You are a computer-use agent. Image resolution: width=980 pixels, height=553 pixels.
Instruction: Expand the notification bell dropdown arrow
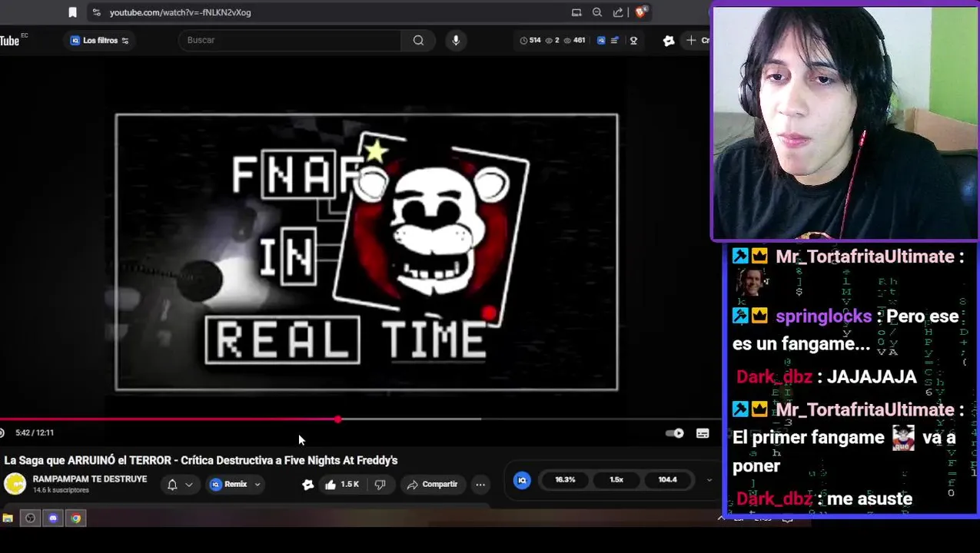click(189, 485)
